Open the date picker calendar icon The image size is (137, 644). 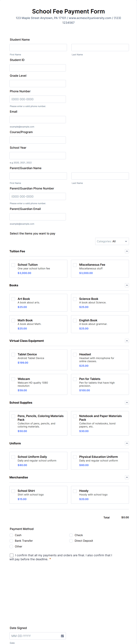pyautogui.click(x=62, y=636)
